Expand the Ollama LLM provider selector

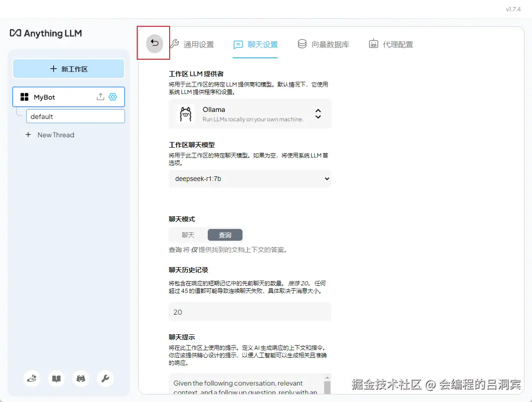click(250, 114)
